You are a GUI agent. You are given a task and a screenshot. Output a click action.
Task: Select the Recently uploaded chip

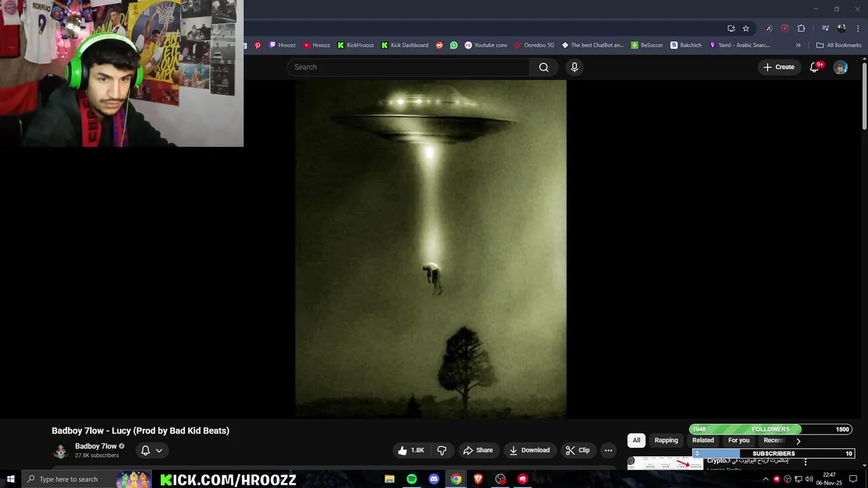774,441
